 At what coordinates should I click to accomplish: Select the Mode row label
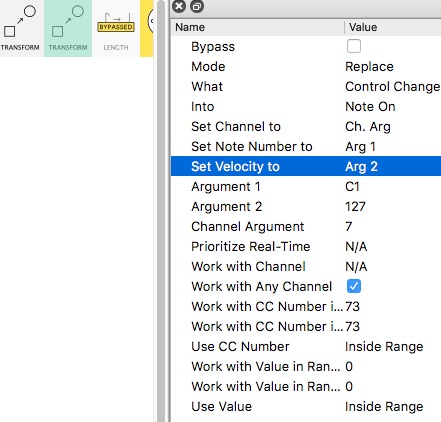(208, 66)
